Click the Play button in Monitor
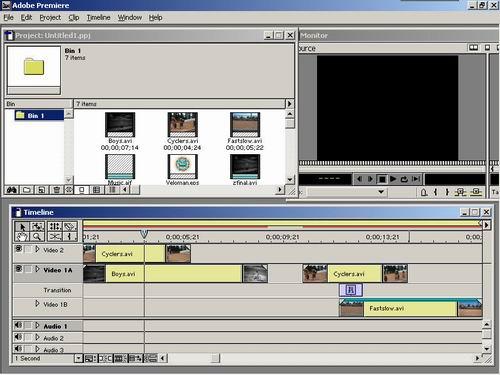This screenshot has width=500, height=375. (393, 179)
